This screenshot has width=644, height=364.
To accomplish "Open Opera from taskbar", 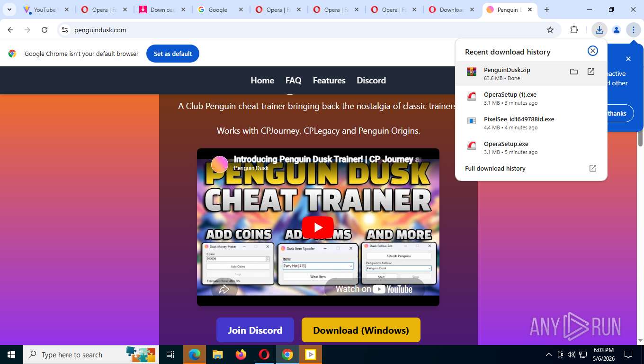I will (x=264, y=355).
